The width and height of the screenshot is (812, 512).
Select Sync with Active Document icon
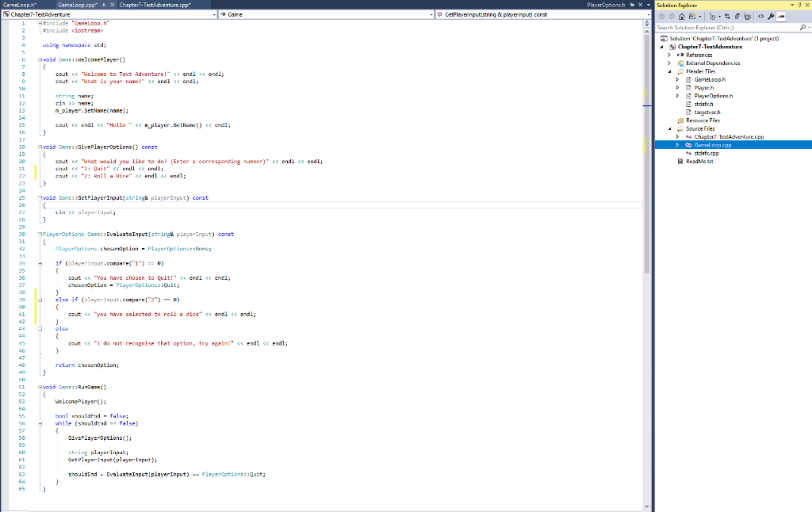click(x=728, y=17)
